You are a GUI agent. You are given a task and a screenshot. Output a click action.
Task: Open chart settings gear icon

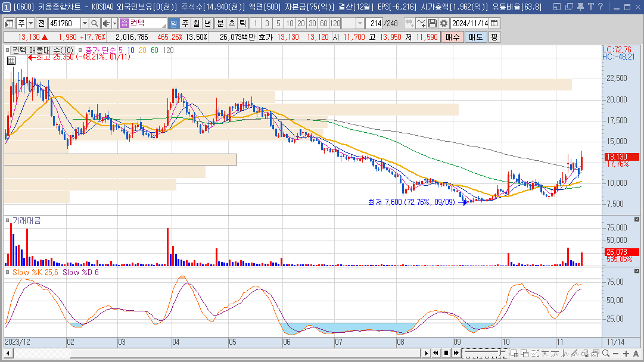coord(444,23)
